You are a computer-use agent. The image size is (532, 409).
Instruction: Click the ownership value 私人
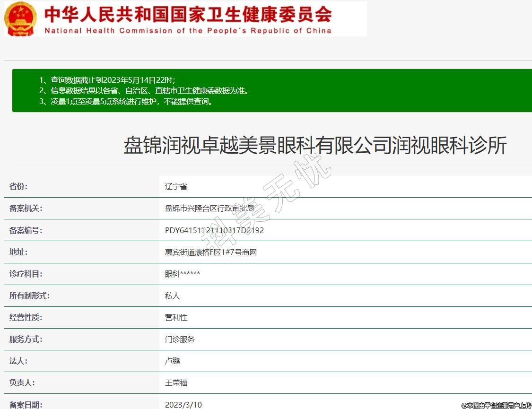[172, 296]
